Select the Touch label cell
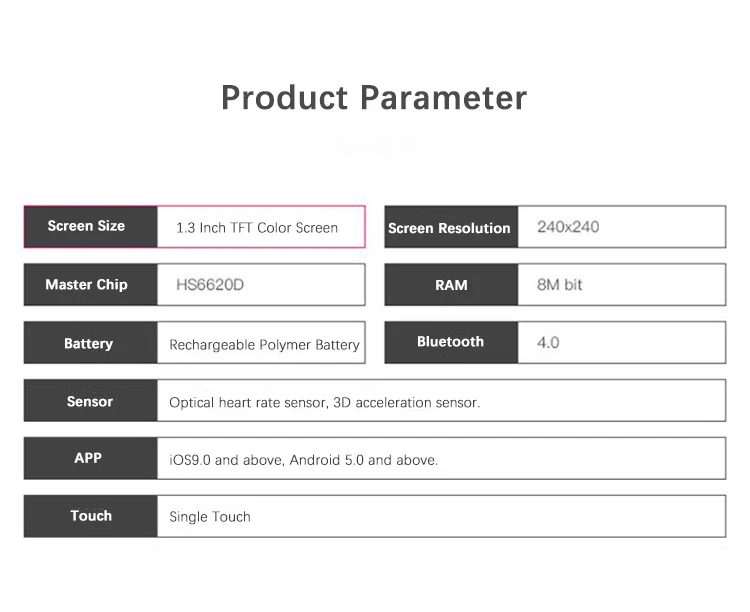 tap(90, 516)
